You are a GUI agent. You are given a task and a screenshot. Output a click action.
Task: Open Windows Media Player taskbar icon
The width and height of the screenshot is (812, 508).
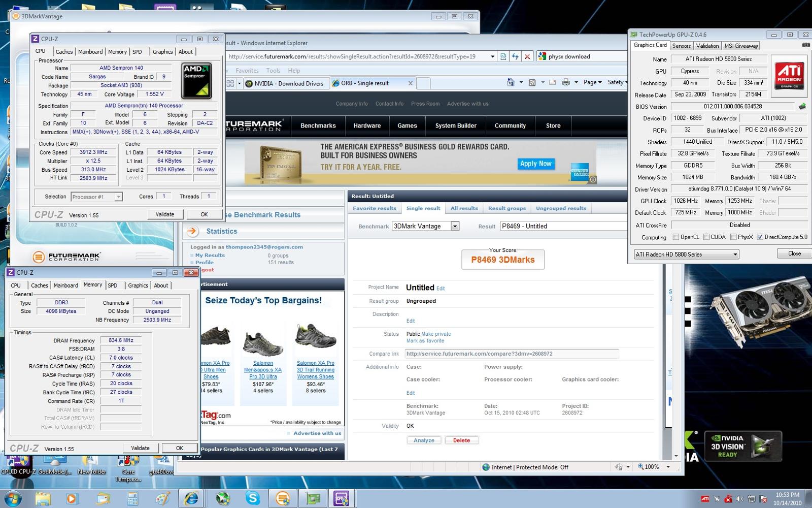coord(72,499)
